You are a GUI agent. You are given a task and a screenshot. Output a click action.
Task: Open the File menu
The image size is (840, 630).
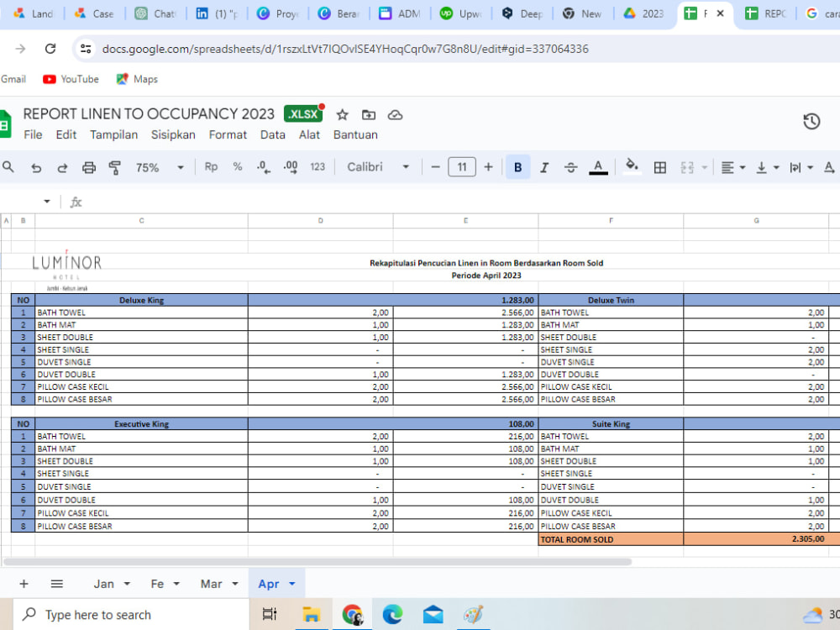point(33,134)
